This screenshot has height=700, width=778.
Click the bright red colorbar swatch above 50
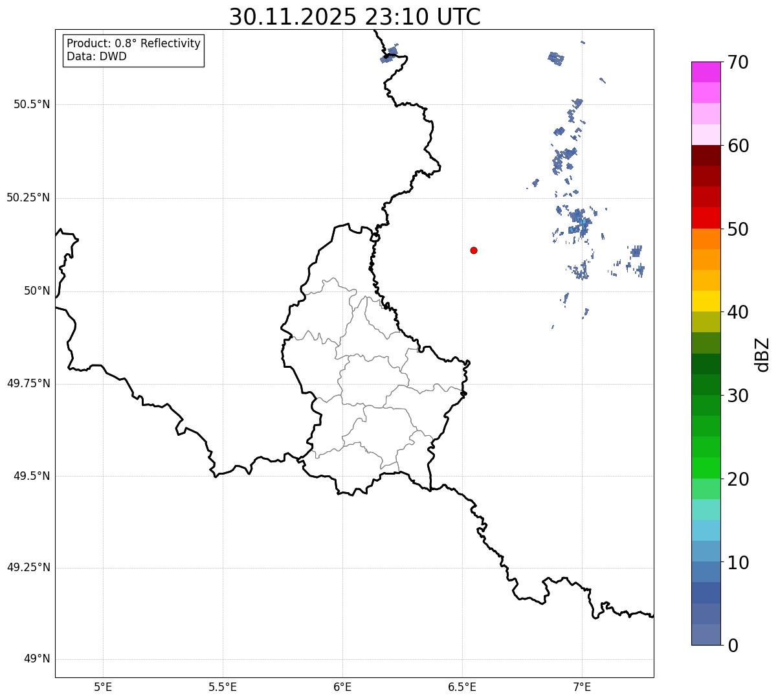[706, 218]
